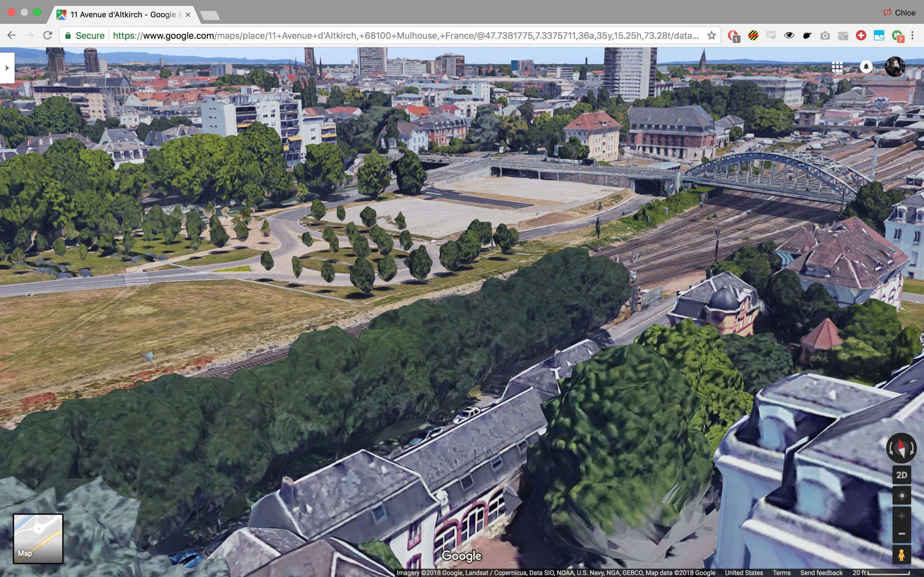
Task: Open Google notifications bell
Action: point(866,67)
